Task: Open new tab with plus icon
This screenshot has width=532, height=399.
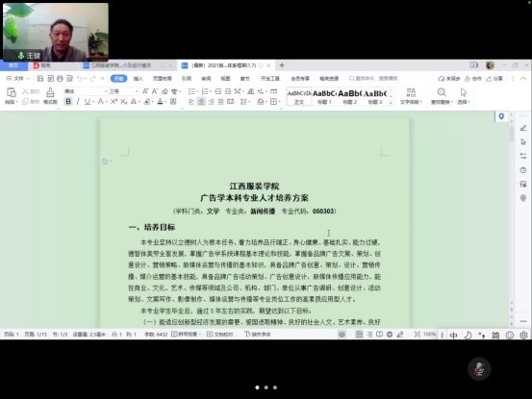Action: [x=282, y=65]
